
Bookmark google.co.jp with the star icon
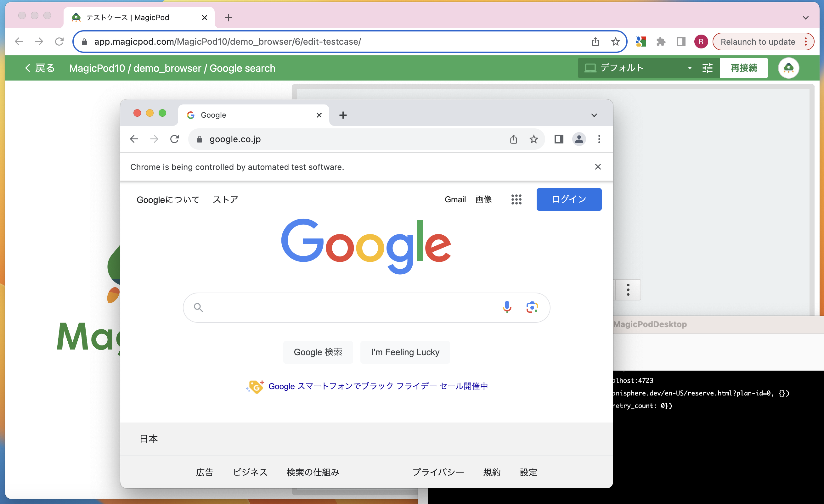click(534, 139)
